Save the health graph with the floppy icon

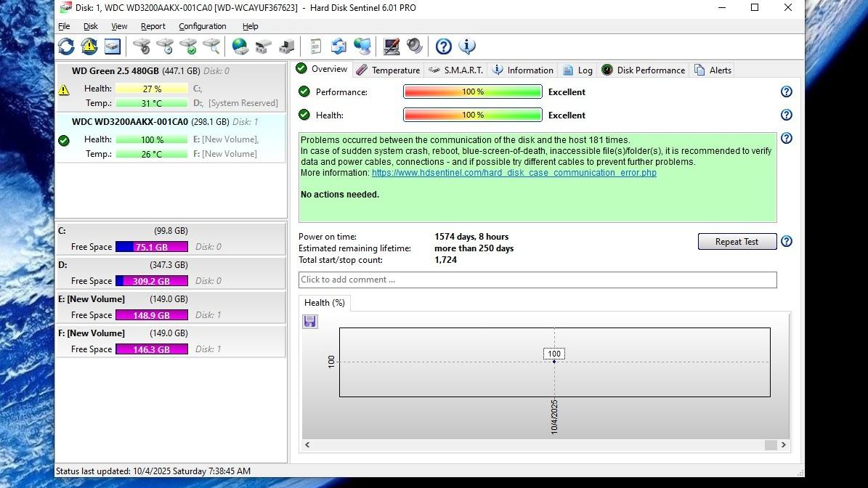pos(310,322)
